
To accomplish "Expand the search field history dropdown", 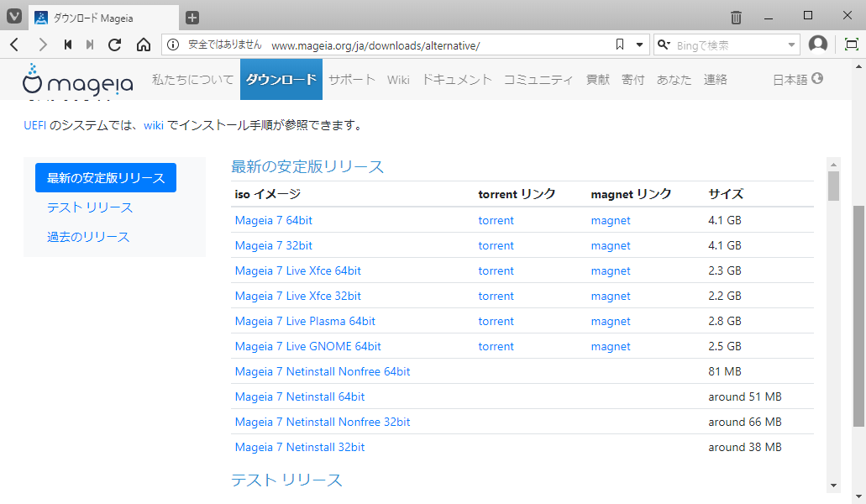I will coord(791,45).
